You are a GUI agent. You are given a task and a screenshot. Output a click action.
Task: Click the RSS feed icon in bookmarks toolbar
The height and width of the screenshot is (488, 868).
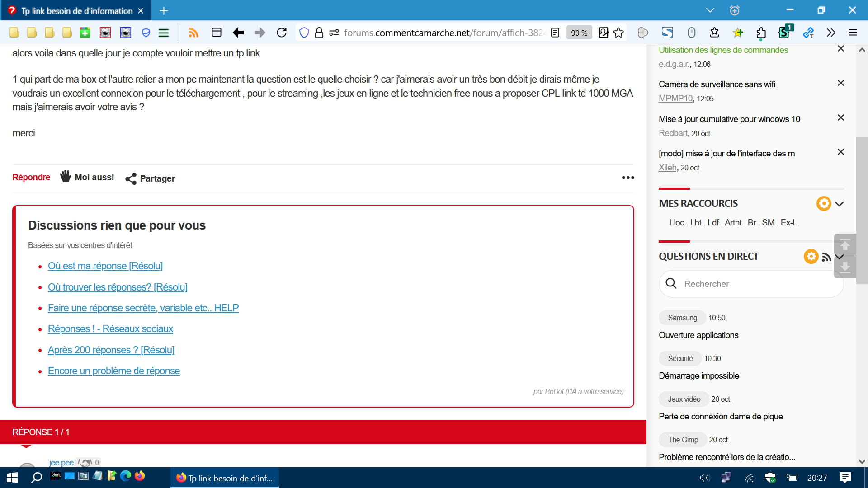pos(193,33)
